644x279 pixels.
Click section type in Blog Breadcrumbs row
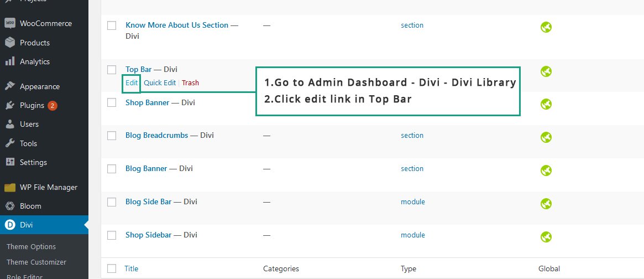tap(412, 136)
